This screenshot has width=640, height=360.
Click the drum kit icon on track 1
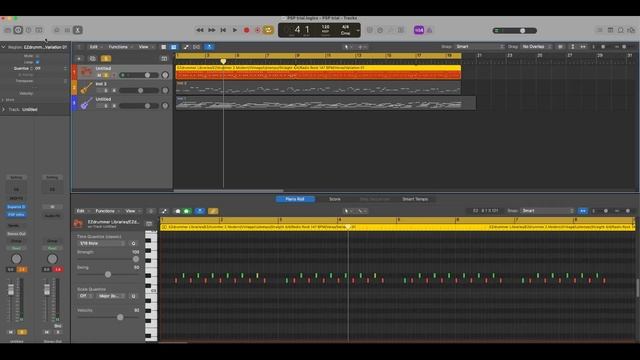point(86,72)
